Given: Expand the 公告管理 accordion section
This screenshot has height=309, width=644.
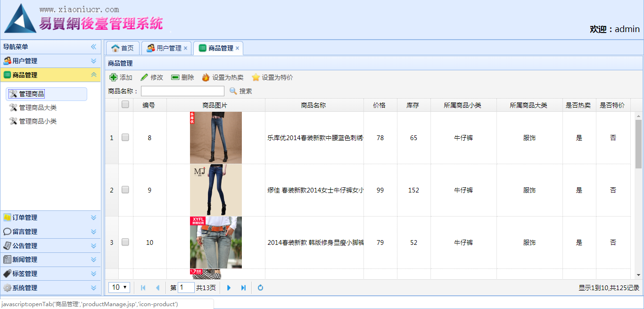Looking at the screenshot, I should coord(93,246).
